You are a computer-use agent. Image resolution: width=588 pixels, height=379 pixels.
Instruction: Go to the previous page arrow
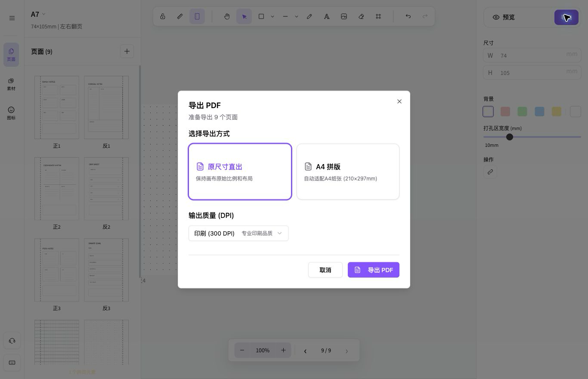pyautogui.click(x=306, y=351)
